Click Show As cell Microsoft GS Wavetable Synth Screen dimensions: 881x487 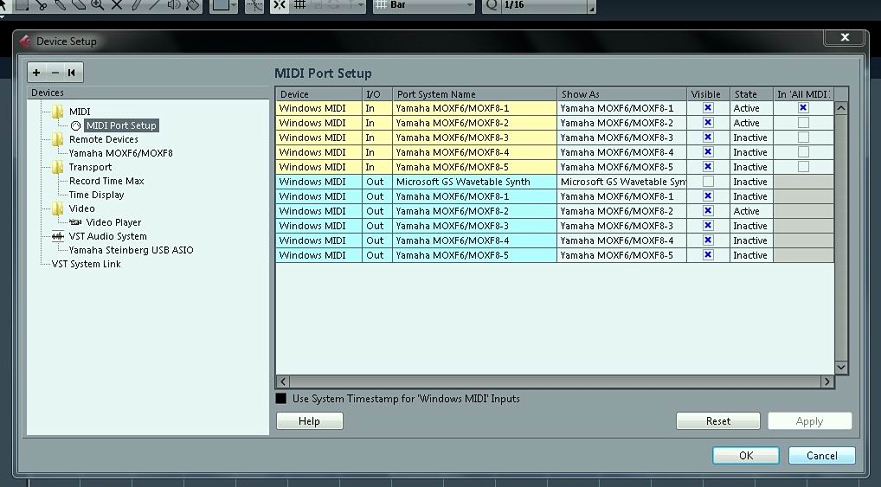point(621,181)
